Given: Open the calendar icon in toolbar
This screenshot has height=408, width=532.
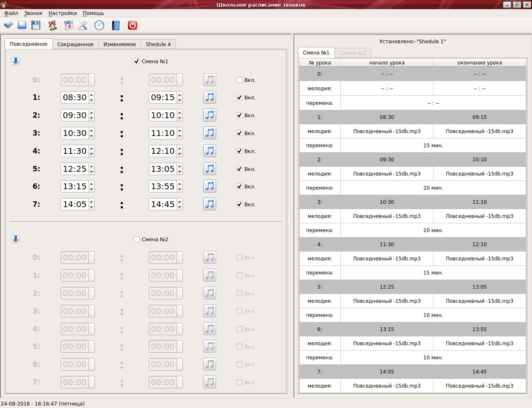Looking at the screenshot, I should coord(69,25).
